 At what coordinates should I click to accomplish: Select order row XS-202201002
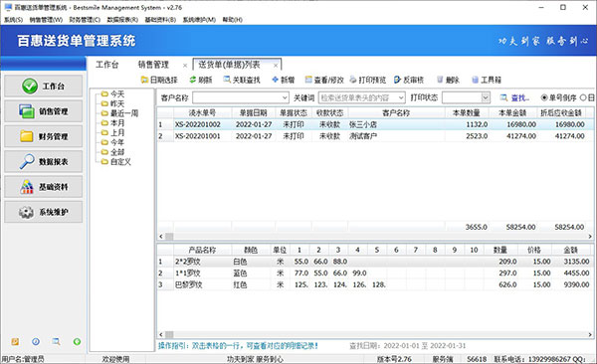(375, 124)
